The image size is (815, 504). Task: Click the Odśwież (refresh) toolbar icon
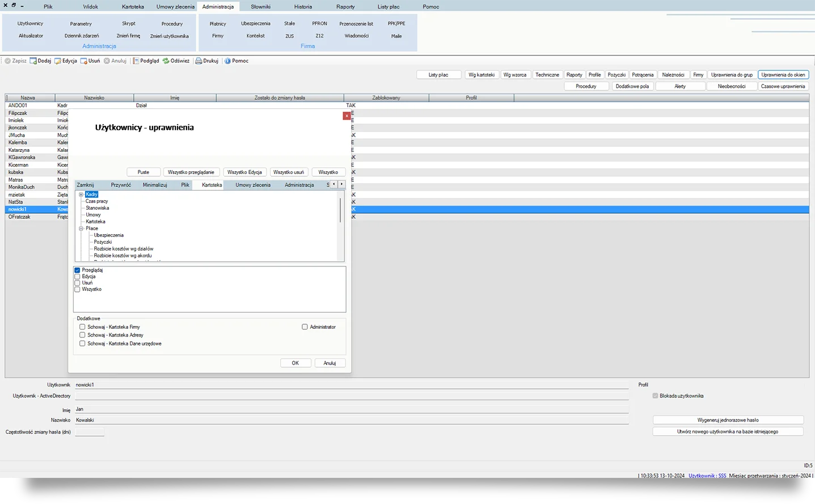(166, 61)
